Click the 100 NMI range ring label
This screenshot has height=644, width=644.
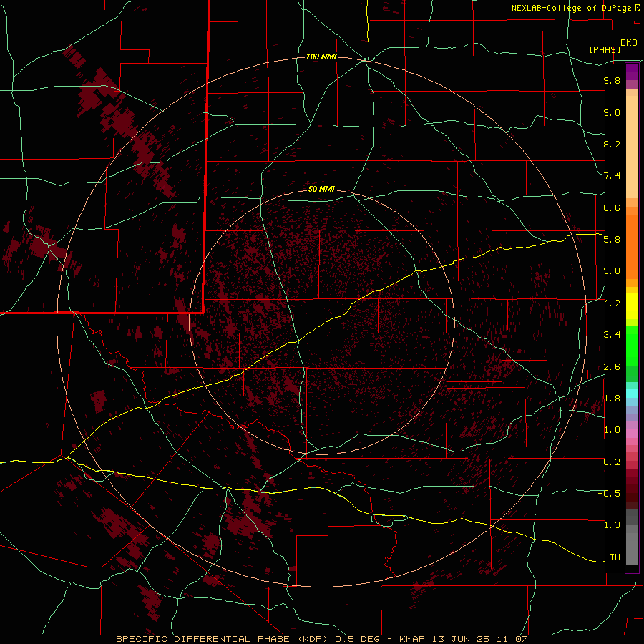[321, 57]
